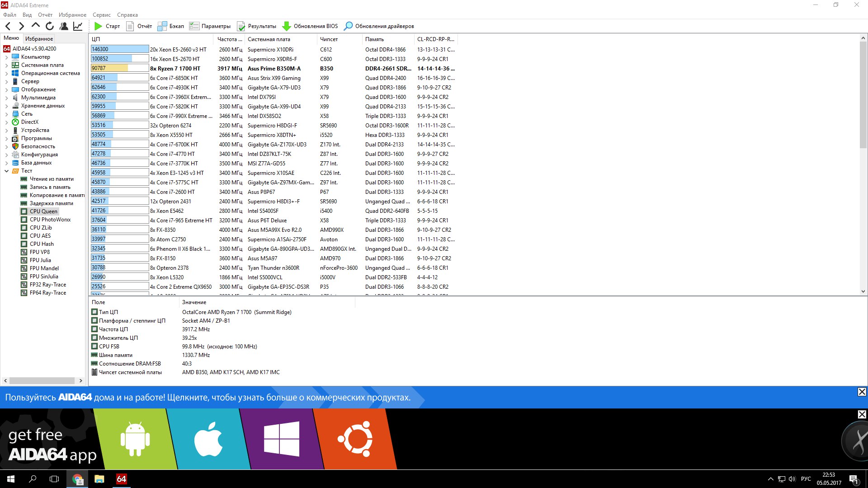Click the Backup toolbar icon
868x488 pixels.
point(162,26)
